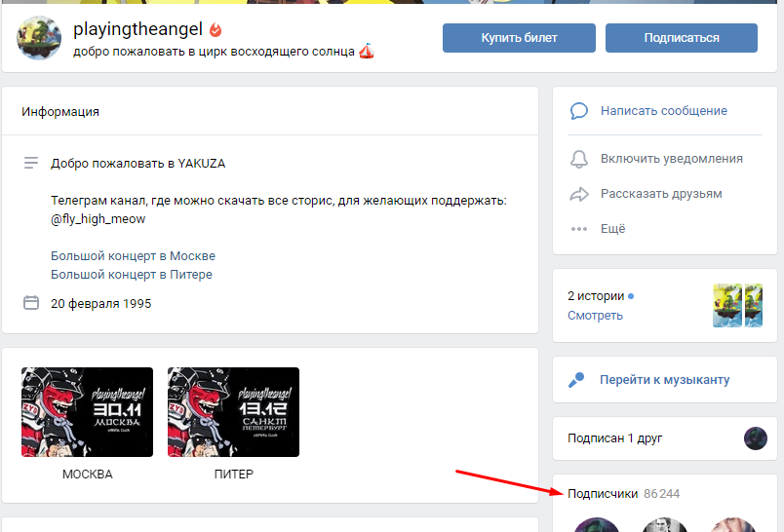Open the Большой концерт в Москве link

pyautogui.click(x=133, y=255)
